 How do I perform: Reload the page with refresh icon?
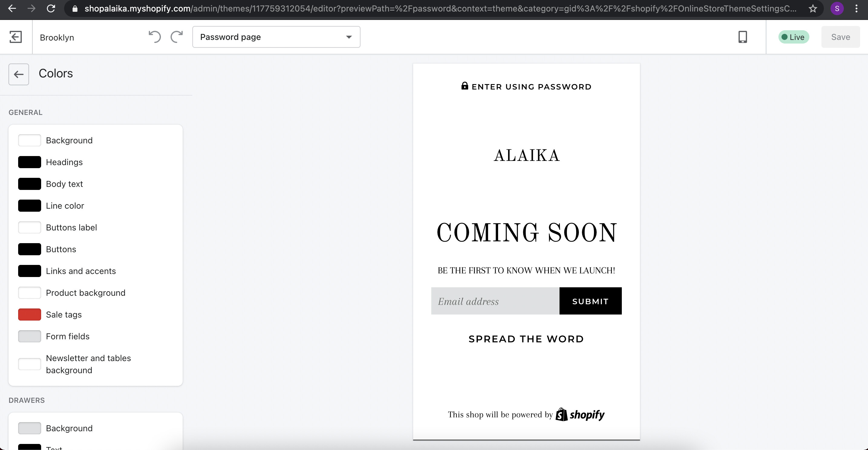pyautogui.click(x=51, y=8)
